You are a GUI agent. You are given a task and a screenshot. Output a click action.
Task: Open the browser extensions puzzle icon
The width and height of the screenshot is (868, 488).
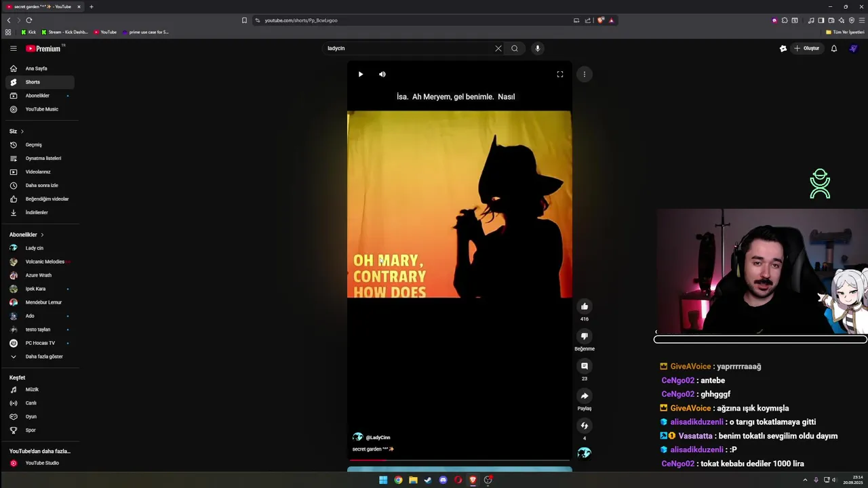785,20
